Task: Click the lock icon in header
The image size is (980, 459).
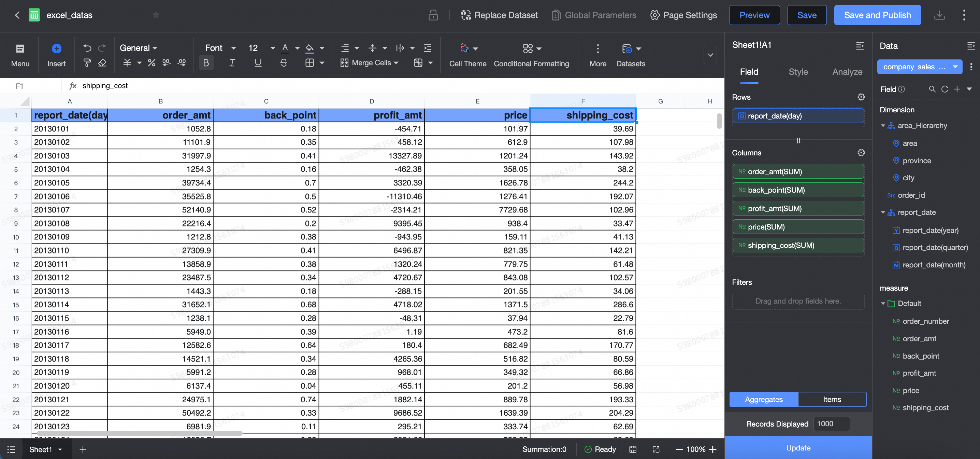Action: 433,15
